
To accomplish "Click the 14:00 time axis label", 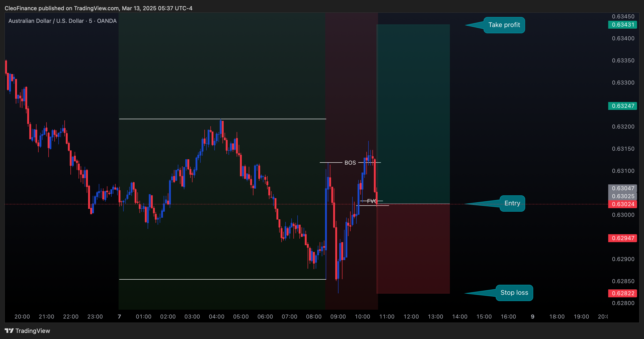I will pos(460,317).
